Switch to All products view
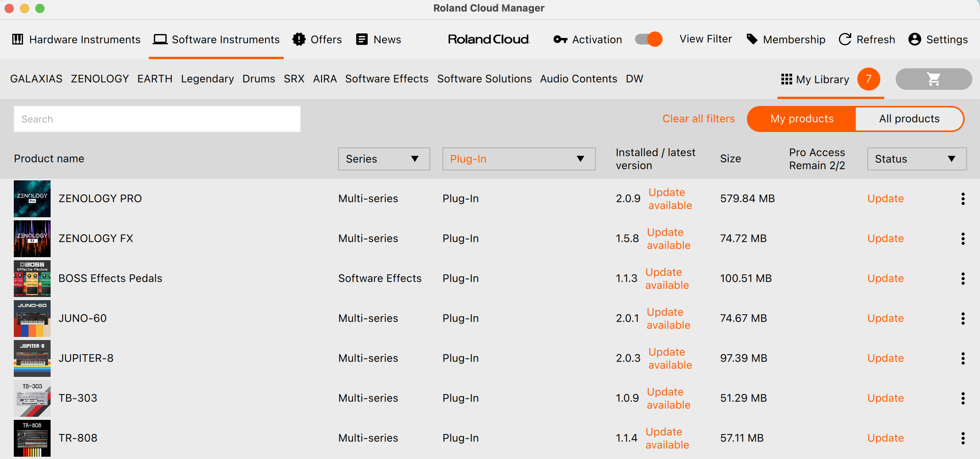This screenshot has width=980, height=459. coord(909,119)
